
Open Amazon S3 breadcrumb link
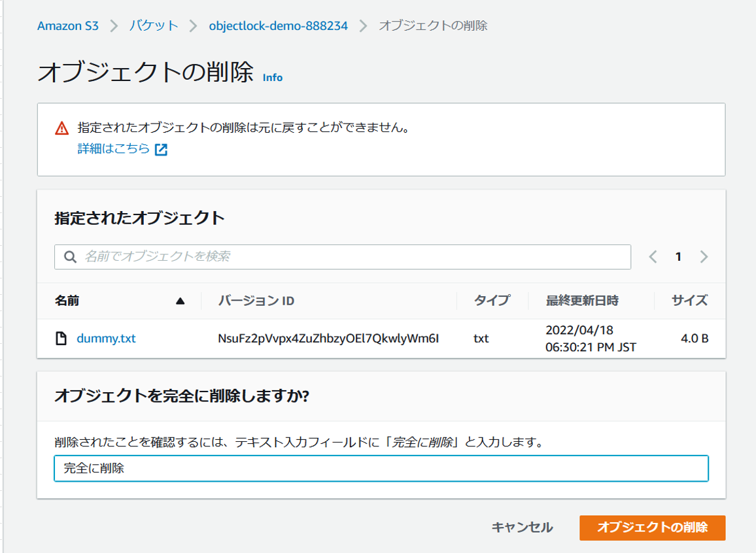68,25
